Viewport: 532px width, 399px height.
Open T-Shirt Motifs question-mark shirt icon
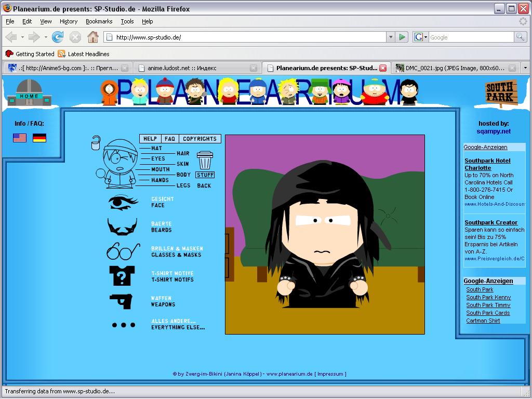click(122, 276)
